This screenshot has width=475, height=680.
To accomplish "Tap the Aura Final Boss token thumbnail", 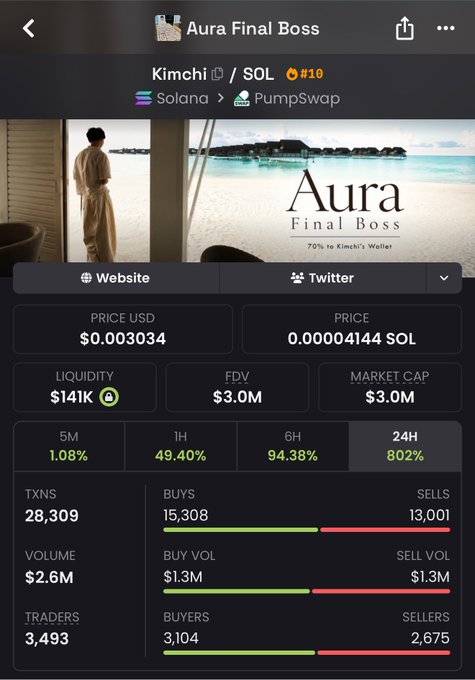I will (168, 28).
